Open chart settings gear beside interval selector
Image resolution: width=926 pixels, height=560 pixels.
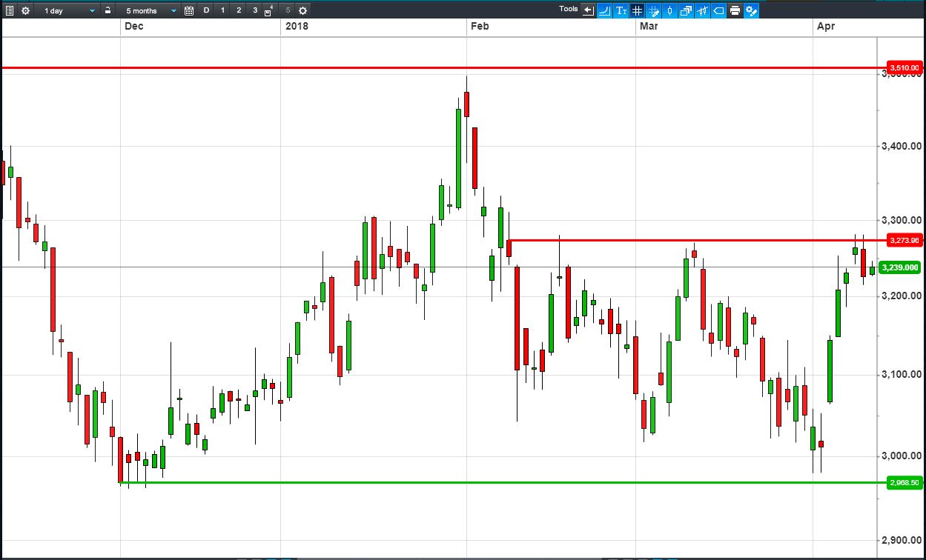click(25, 10)
